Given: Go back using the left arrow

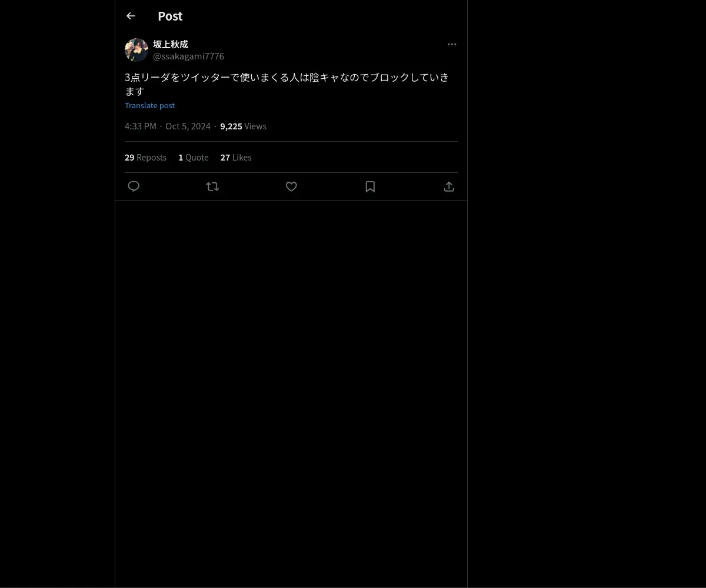Looking at the screenshot, I should click(131, 16).
